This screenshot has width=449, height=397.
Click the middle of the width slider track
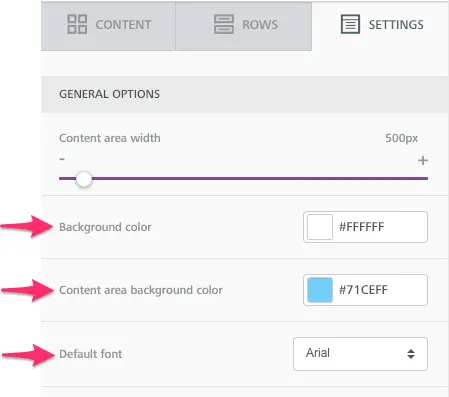pyautogui.click(x=243, y=179)
